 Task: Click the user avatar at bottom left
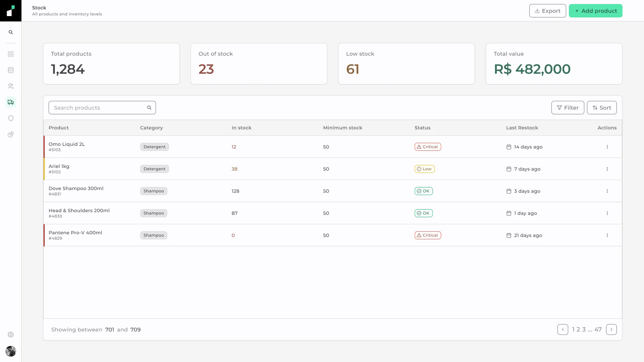pyautogui.click(x=11, y=351)
